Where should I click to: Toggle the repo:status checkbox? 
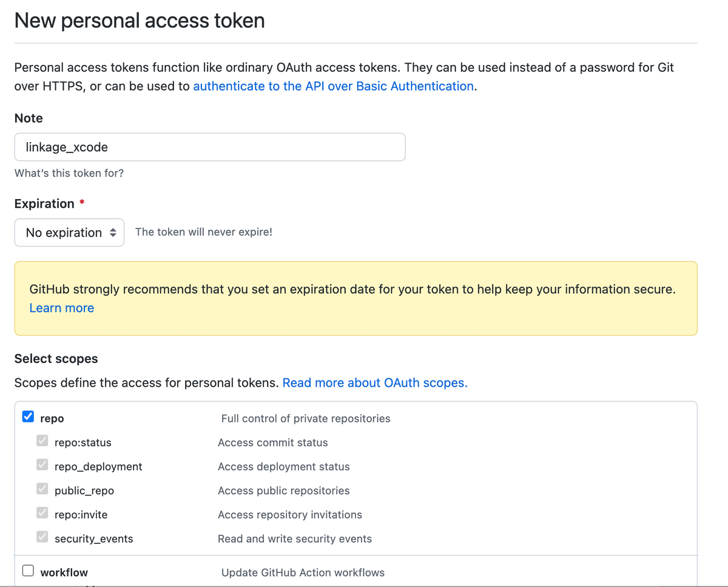click(x=42, y=441)
